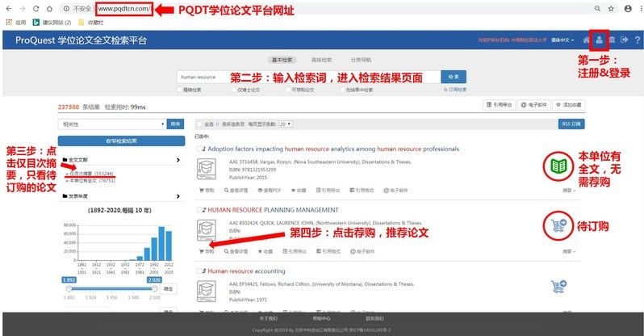Click the logout arrow icon in header
The height and width of the screenshot is (336, 644).
(x=625, y=40)
